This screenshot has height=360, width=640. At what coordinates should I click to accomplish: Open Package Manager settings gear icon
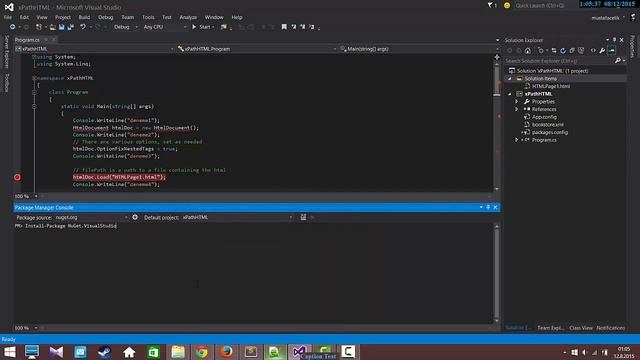pos(135,218)
